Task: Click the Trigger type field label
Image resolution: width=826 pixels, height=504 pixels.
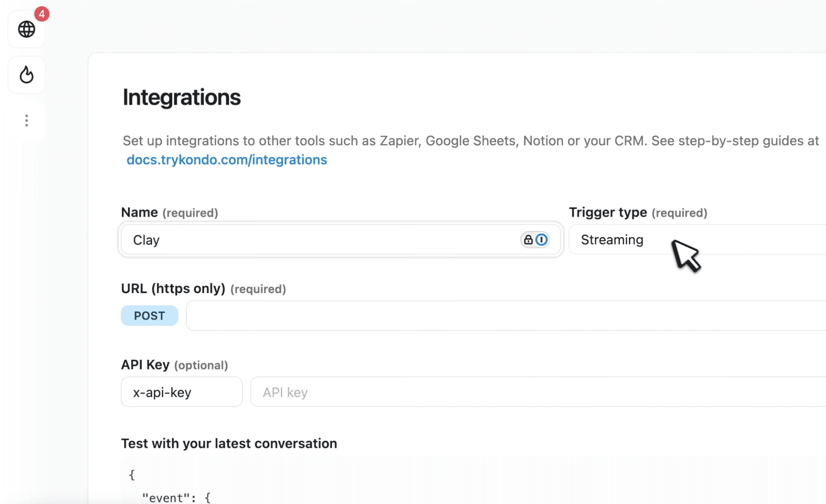Action: click(608, 212)
